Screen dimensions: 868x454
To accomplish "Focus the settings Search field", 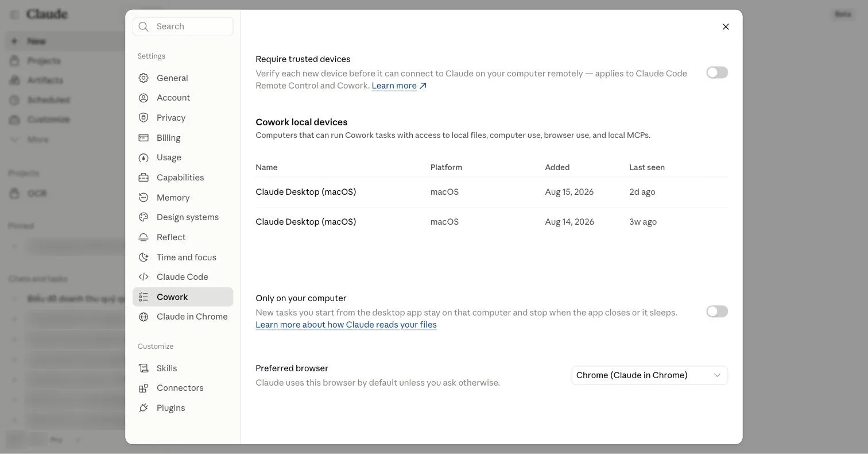I will click(183, 26).
